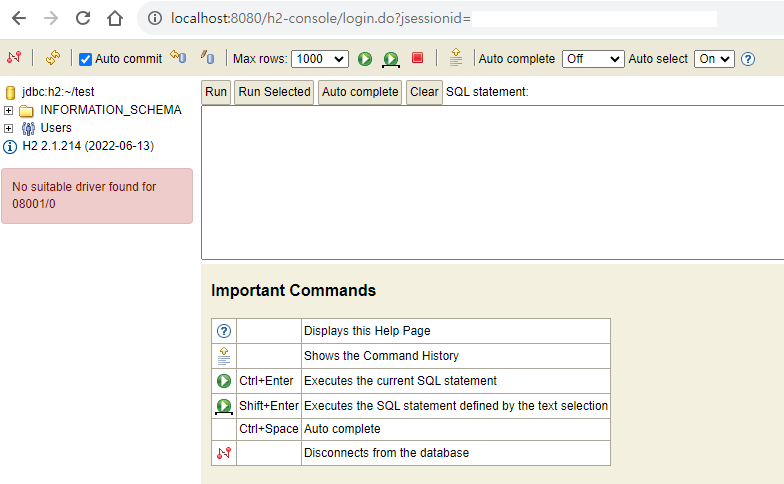The height and width of the screenshot is (484, 784).
Task: Go to the browser home page
Action: pos(115,18)
